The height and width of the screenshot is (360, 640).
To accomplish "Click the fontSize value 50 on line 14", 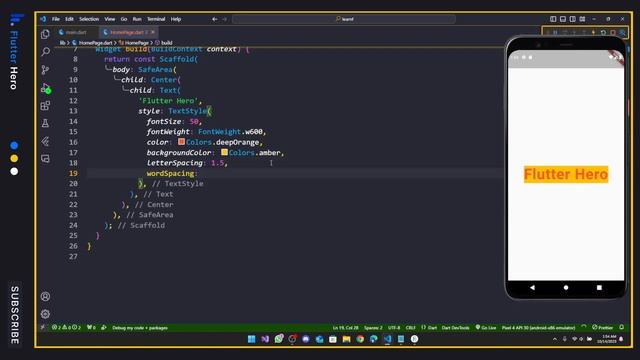I will coord(194,121).
